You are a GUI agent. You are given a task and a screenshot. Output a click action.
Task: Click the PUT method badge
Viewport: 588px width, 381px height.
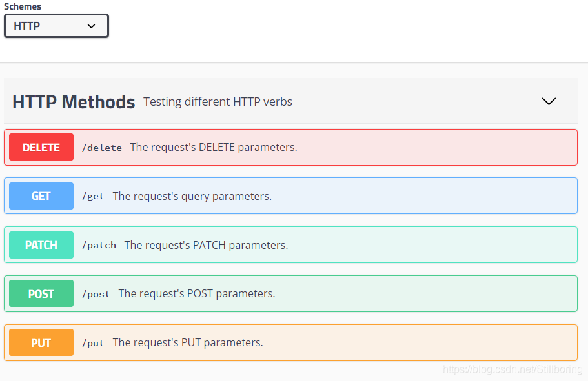coord(41,342)
